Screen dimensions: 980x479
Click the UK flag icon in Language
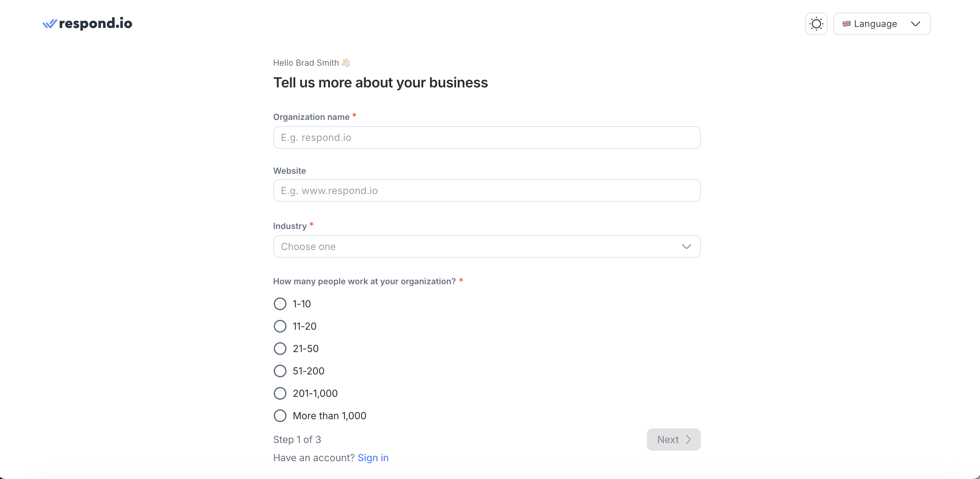click(x=846, y=24)
